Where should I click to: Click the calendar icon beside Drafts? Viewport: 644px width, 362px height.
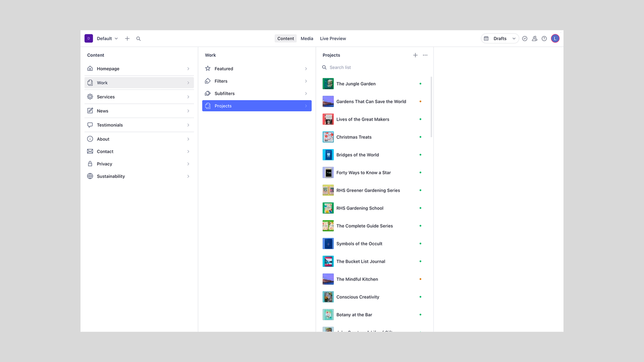pyautogui.click(x=486, y=38)
